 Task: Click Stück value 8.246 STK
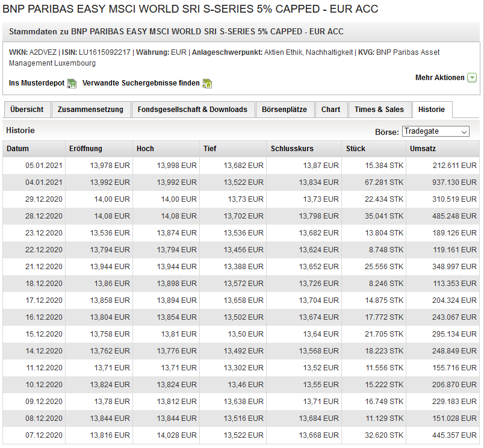[x=386, y=284]
